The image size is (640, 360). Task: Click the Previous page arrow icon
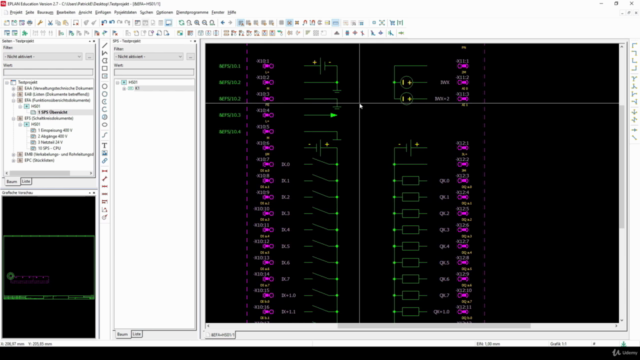(x=222, y=23)
